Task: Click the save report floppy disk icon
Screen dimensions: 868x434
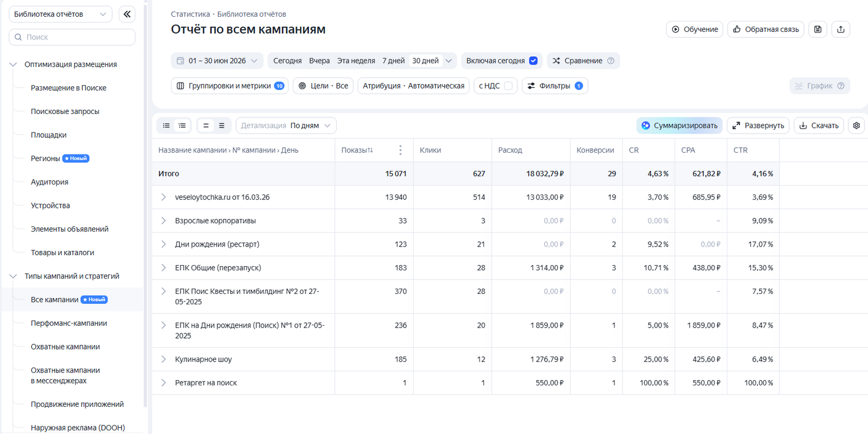Action: click(x=818, y=29)
